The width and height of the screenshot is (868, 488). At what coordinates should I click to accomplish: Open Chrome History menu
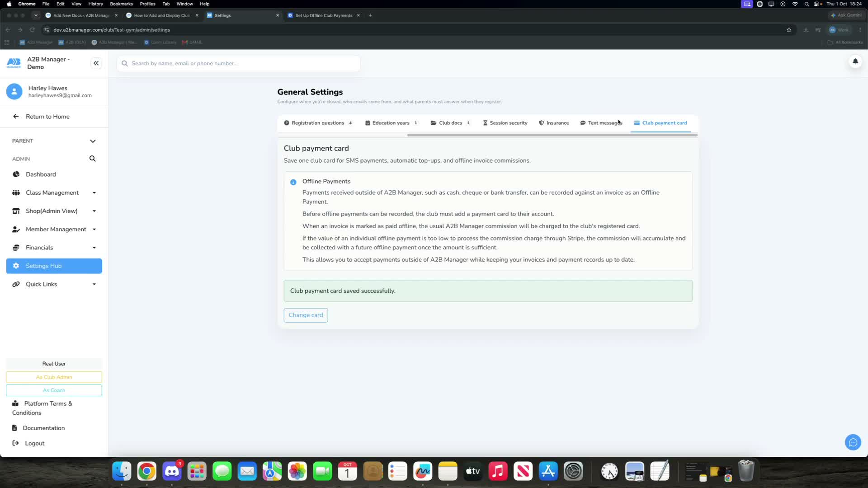95,4
